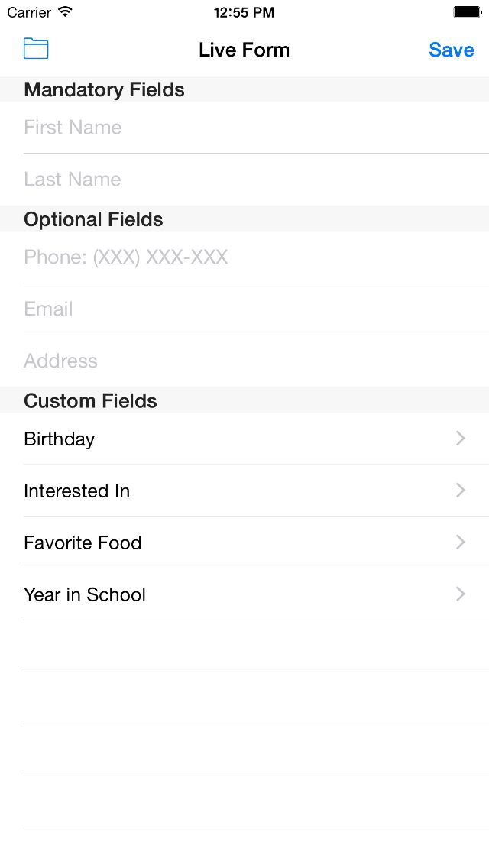Click the Wi-Fi icon in status bar
This screenshot has width=489, height=868.
pyautogui.click(x=65, y=12)
